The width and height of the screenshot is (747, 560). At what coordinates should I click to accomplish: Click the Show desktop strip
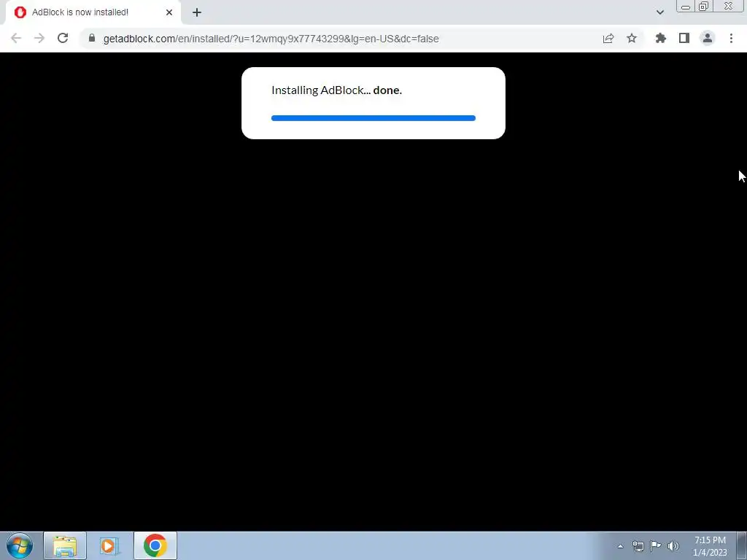[x=742, y=545]
